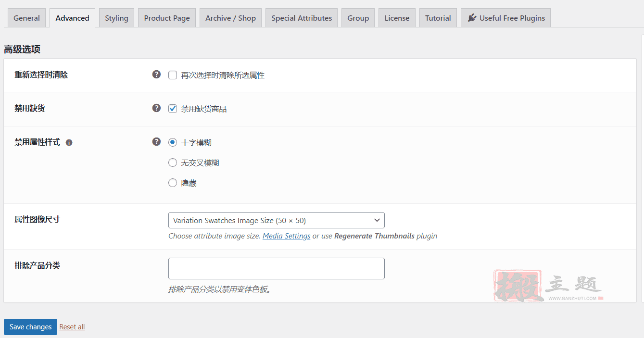Click the question mark icon beside 十字模糊
This screenshot has height=338, width=644.
(156, 142)
